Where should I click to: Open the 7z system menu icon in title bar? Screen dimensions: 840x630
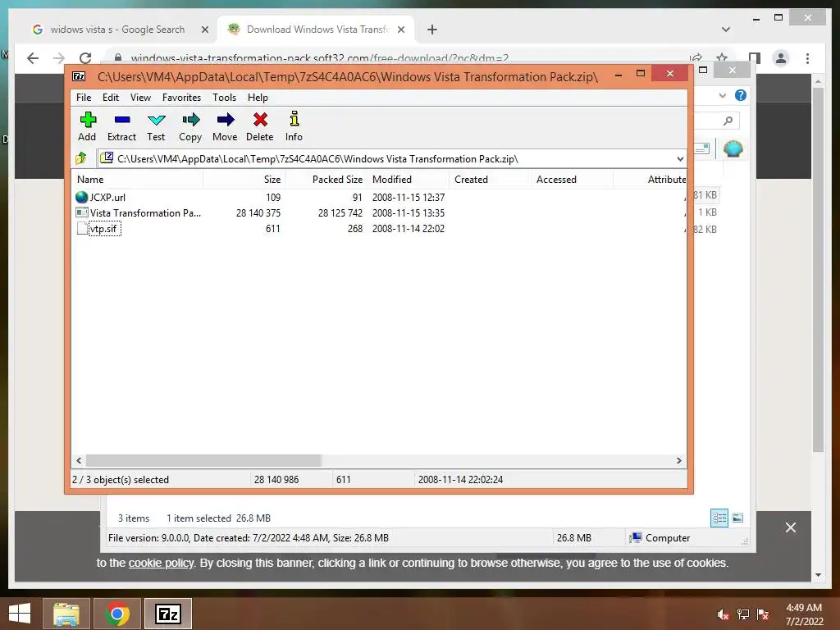(79, 76)
